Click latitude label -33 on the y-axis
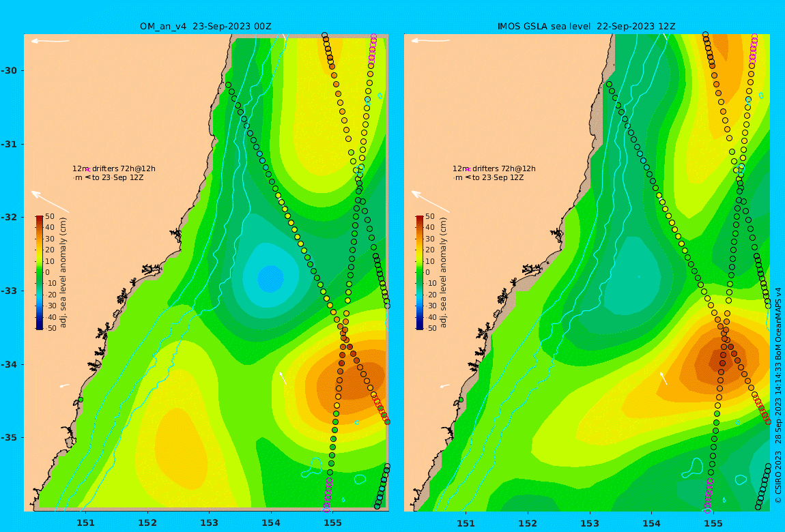The width and height of the screenshot is (785, 532). (x=8, y=291)
